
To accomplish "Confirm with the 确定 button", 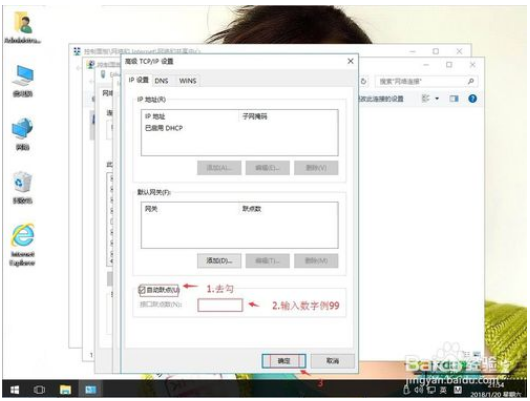I will click(284, 361).
